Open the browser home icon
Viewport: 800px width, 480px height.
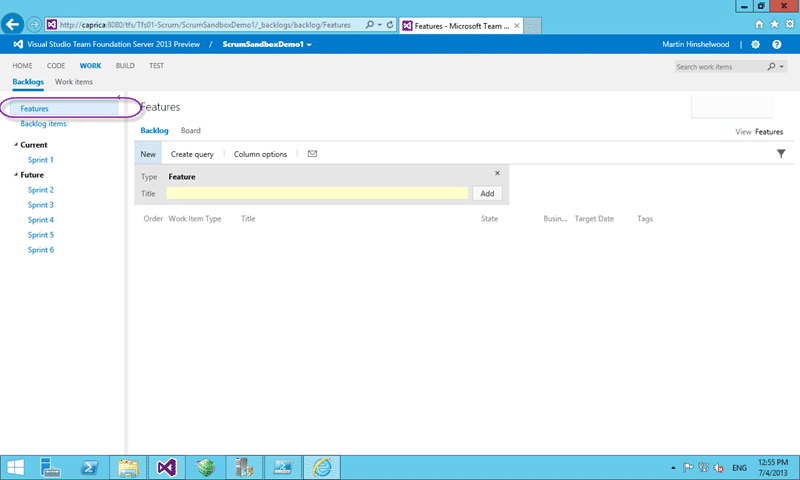[759, 24]
